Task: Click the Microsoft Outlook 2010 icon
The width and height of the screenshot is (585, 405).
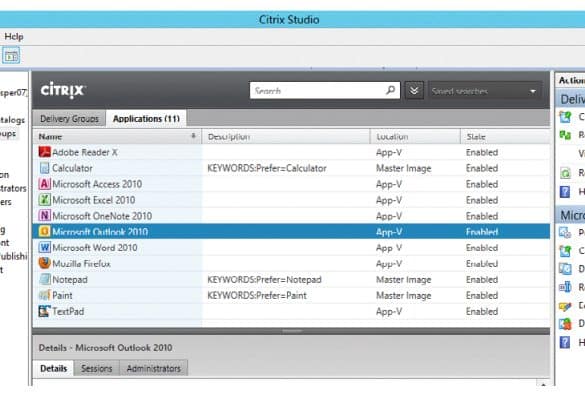Action: coord(44,232)
